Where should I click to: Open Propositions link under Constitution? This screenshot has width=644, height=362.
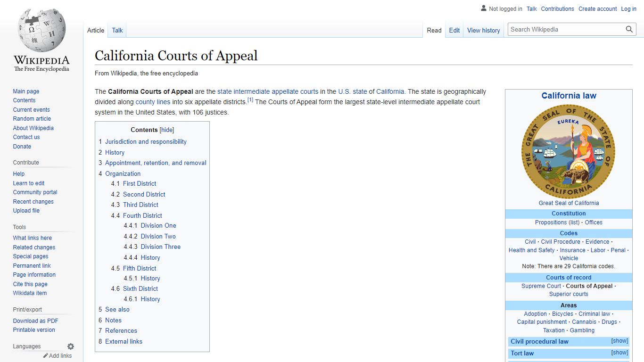[x=551, y=222]
